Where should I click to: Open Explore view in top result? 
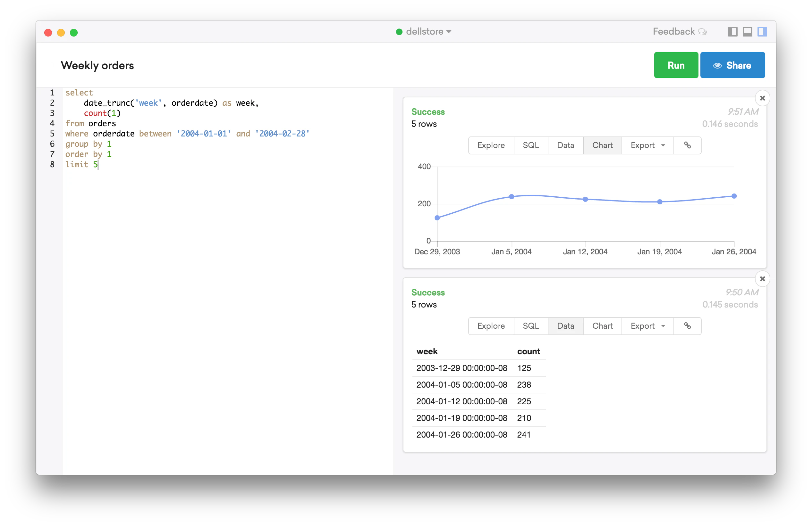point(491,145)
